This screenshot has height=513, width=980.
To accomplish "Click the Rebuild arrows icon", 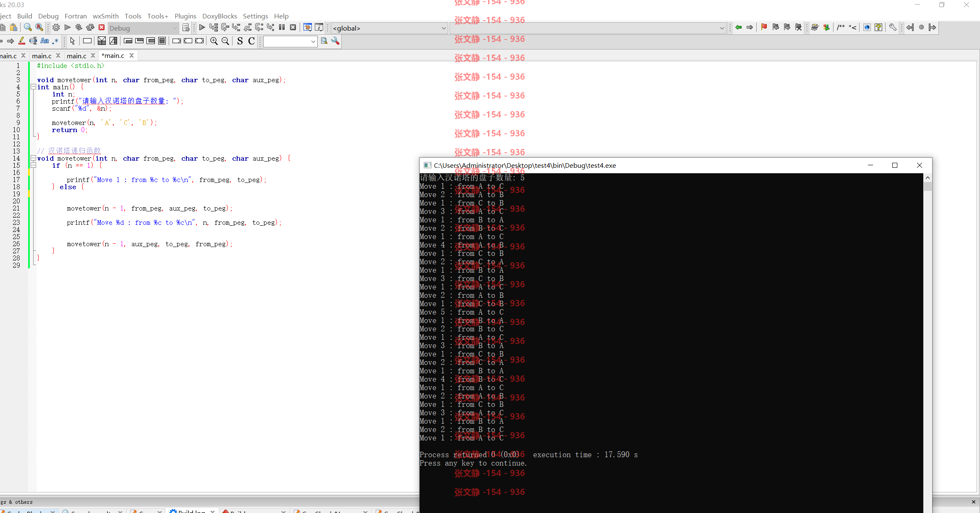I will [x=90, y=28].
